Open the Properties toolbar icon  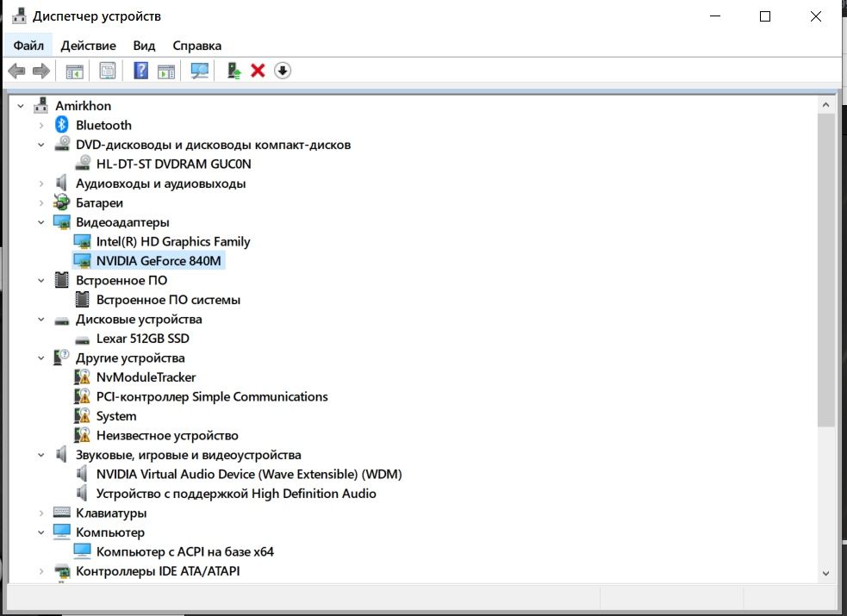pyautogui.click(x=108, y=71)
